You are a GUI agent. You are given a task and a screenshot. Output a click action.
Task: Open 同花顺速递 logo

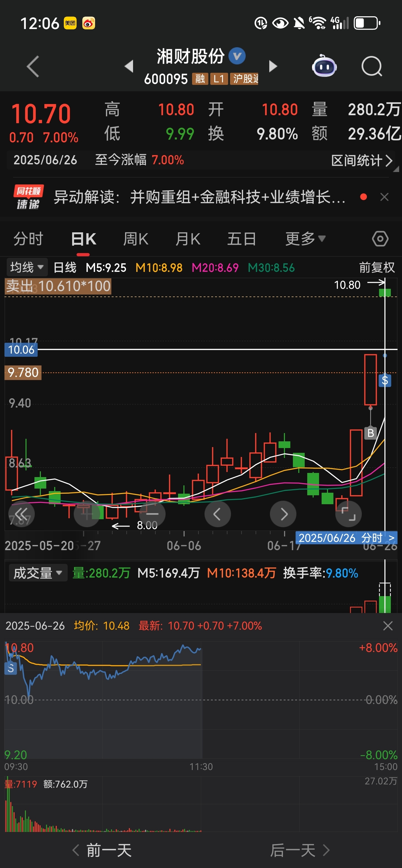tap(28, 197)
